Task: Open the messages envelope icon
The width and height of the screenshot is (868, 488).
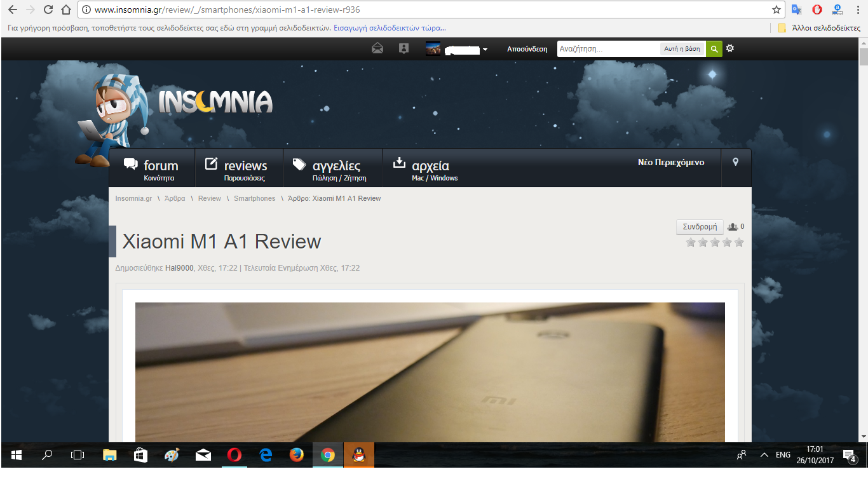Action: (x=377, y=49)
